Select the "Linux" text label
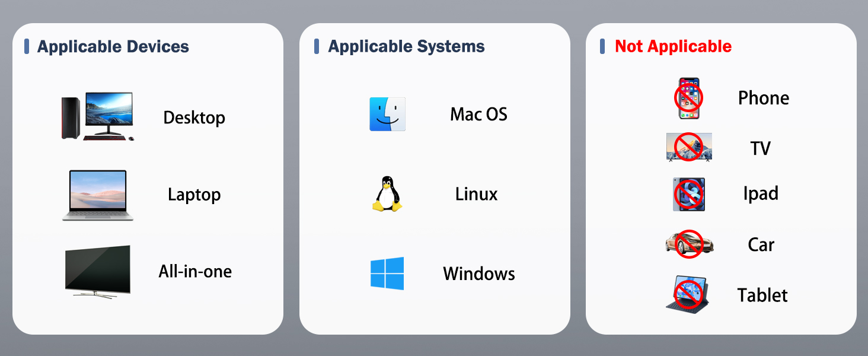This screenshot has height=356, width=868. point(476,194)
